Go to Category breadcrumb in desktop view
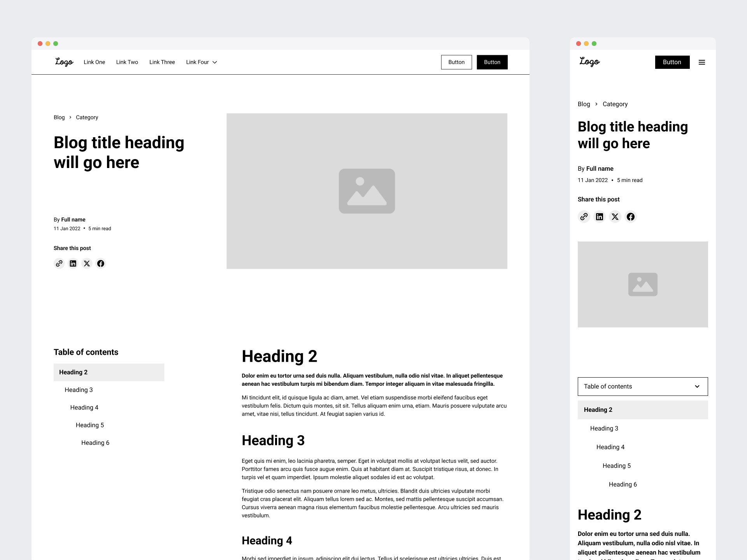This screenshot has height=560, width=747. (x=87, y=117)
